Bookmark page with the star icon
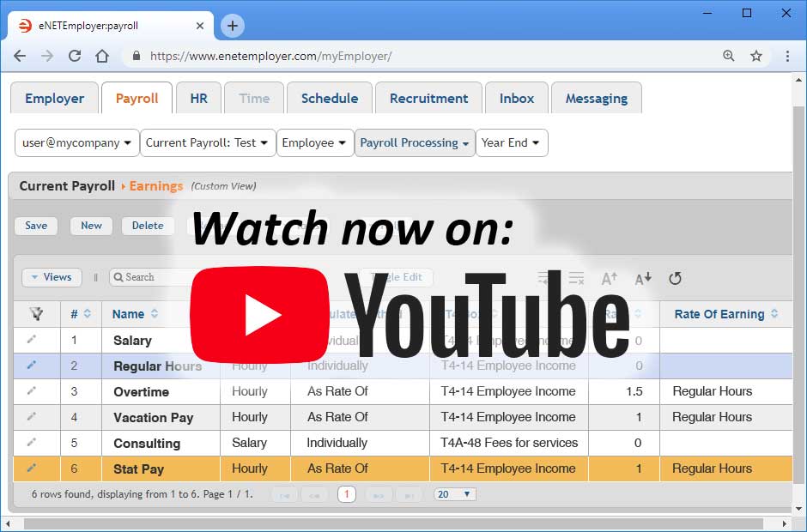This screenshot has height=532, width=807. coord(756,56)
